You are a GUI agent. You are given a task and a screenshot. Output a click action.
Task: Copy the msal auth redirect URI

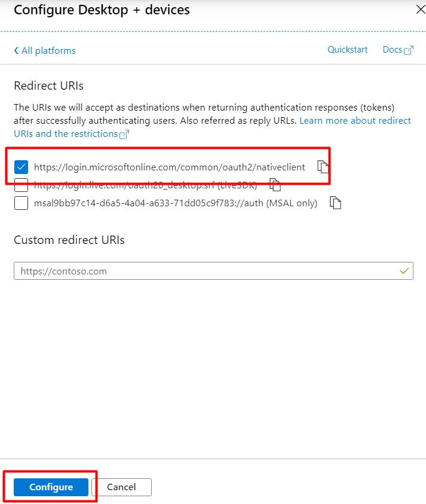[x=335, y=203]
